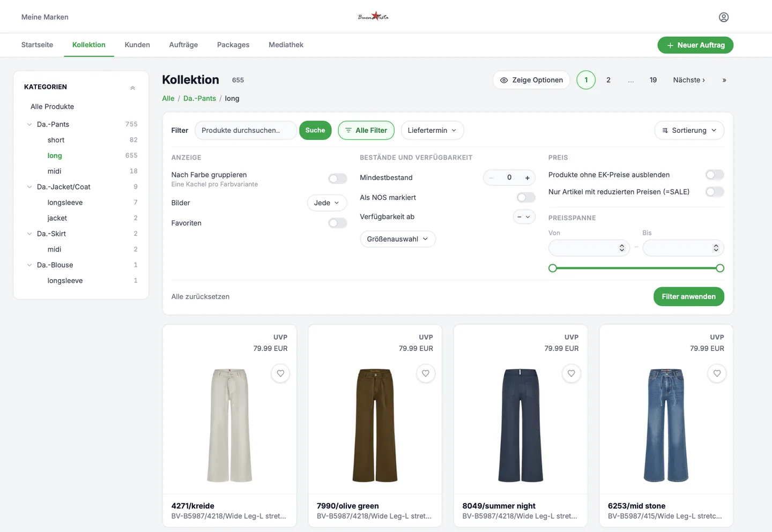Click heart icon on 7990/olive green pants

(x=426, y=373)
